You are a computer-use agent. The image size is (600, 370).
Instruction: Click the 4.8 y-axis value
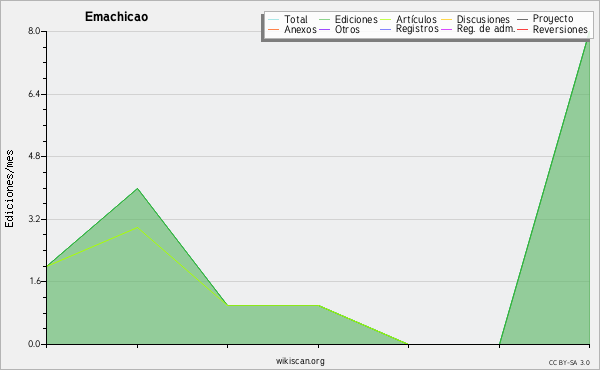click(x=34, y=156)
